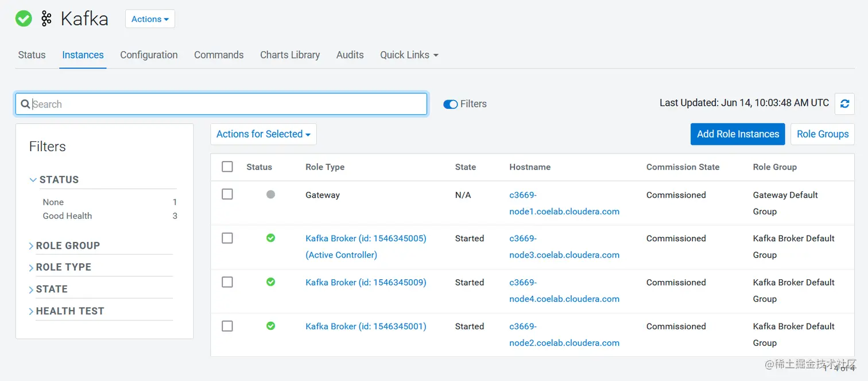Screen dimensions: 868x381
Task: Click the gray Gateway status dot
Action: click(271, 194)
